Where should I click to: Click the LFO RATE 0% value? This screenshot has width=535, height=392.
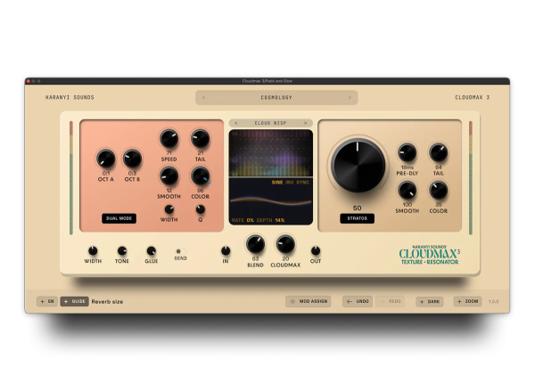pyautogui.click(x=250, y=220)
